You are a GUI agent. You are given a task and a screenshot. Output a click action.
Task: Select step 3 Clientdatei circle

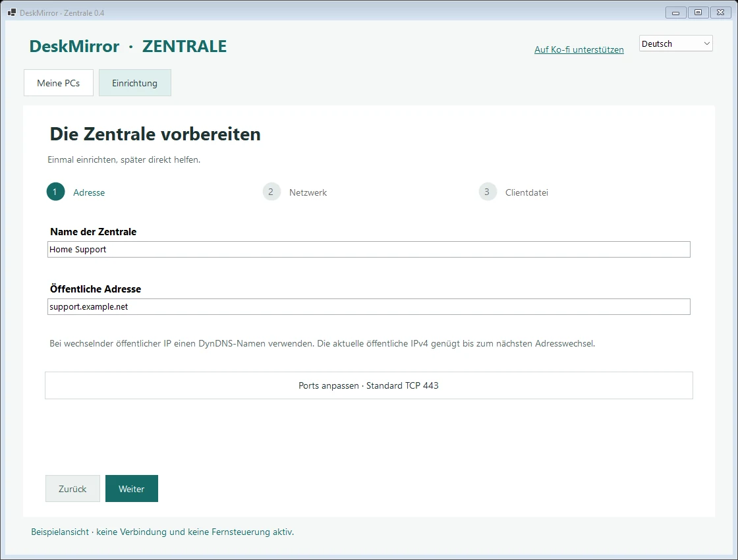tap(488, 192)
